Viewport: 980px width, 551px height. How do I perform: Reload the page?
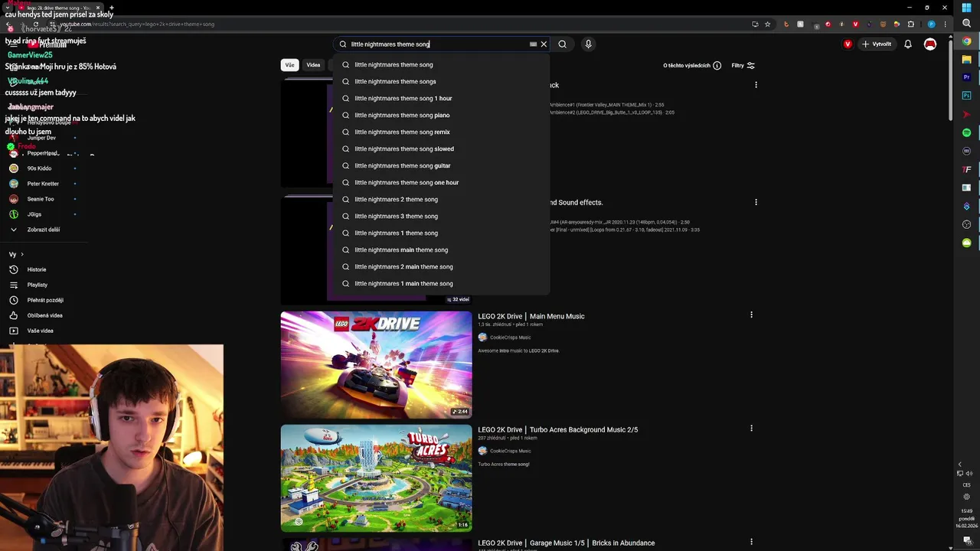[x=35, y=24]
